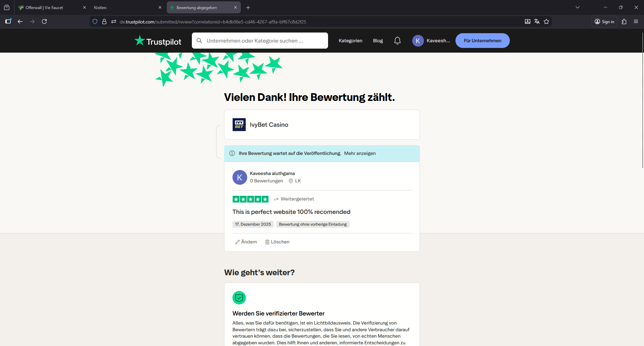Click Ändern to edit the review

coord(246,242)
